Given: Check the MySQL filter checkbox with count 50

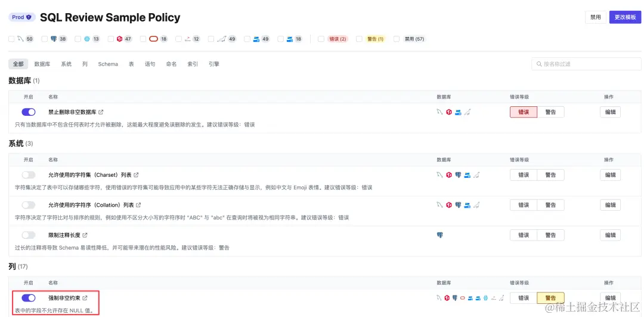Looking at the screenshot, I should tap(11, 39).
